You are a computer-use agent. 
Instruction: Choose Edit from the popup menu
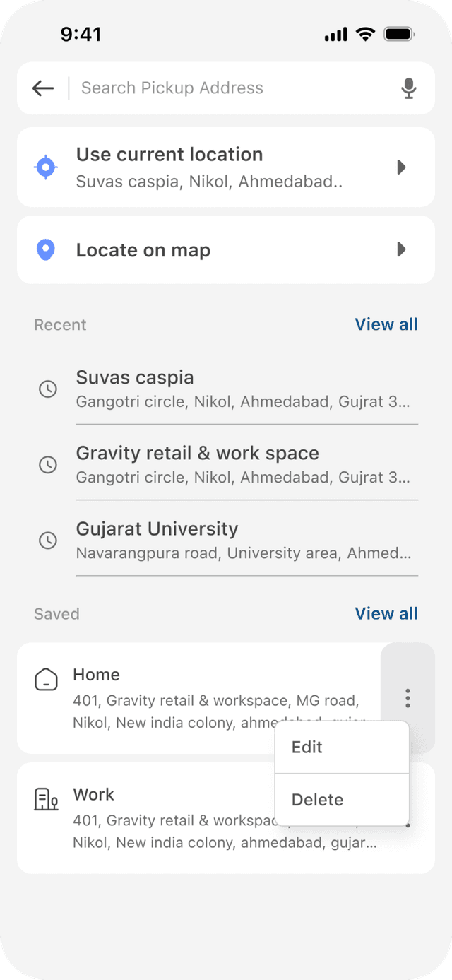click(x=342, y=748)
